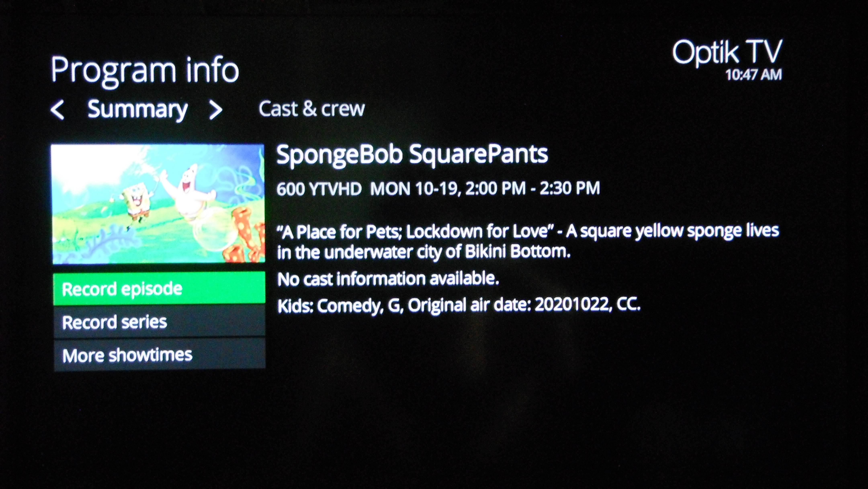Select Record episode
Screen dimensions: 868x489
click(x=159, y=289)
